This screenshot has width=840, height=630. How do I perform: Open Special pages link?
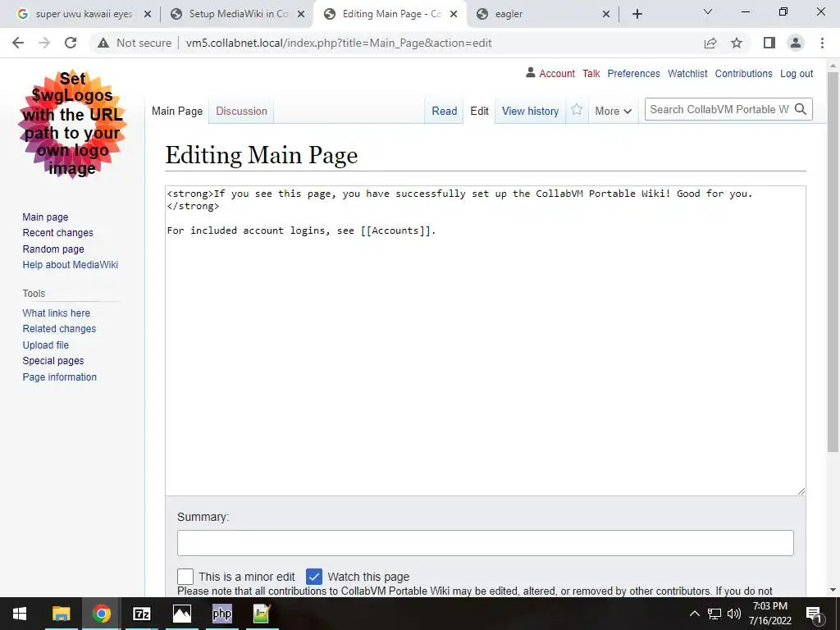click(x=53, y=361)
